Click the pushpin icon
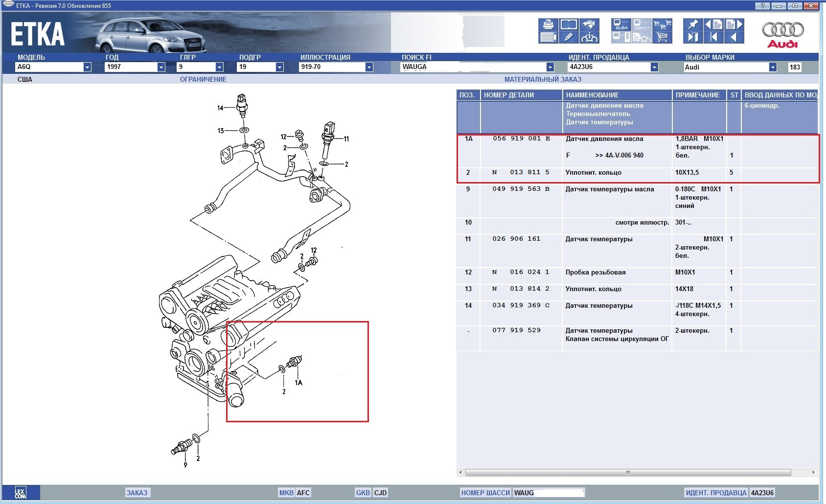The height and width of the screenshot is (504, 826). pos(693,24)
